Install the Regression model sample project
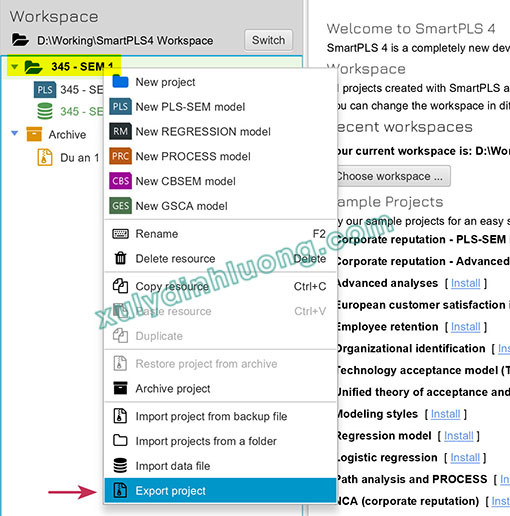 pos(459,436)
